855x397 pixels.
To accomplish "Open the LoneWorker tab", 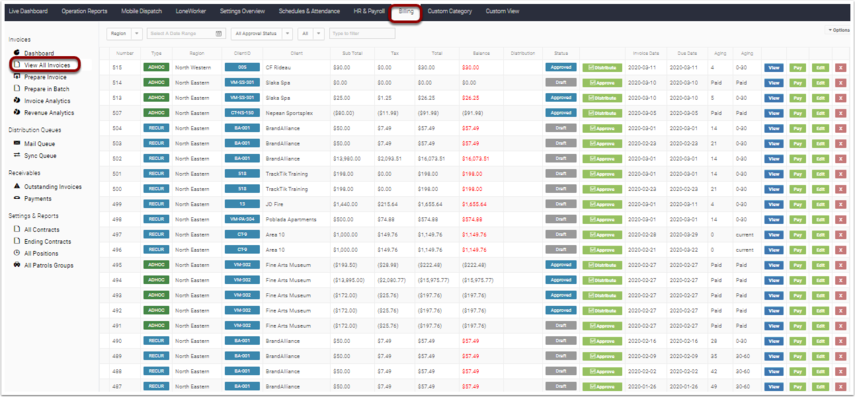I will tap(191, 11).
